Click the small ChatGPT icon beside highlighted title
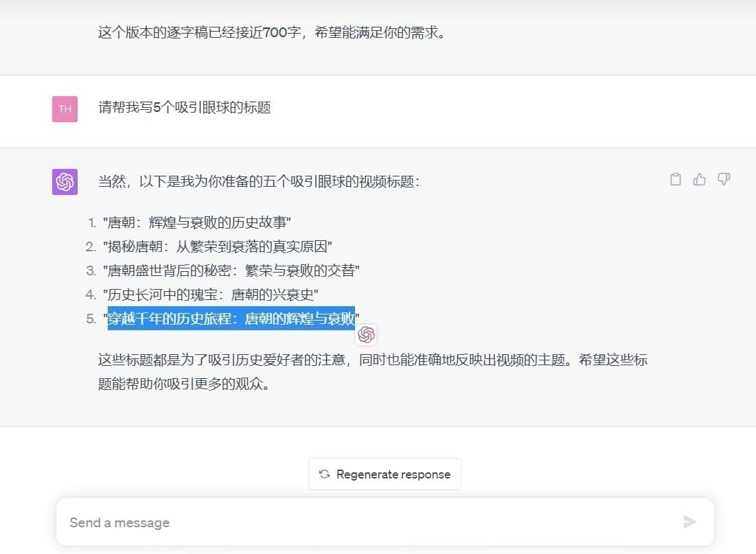This screenshot has width=756, height=554. (x=367, y=334)
